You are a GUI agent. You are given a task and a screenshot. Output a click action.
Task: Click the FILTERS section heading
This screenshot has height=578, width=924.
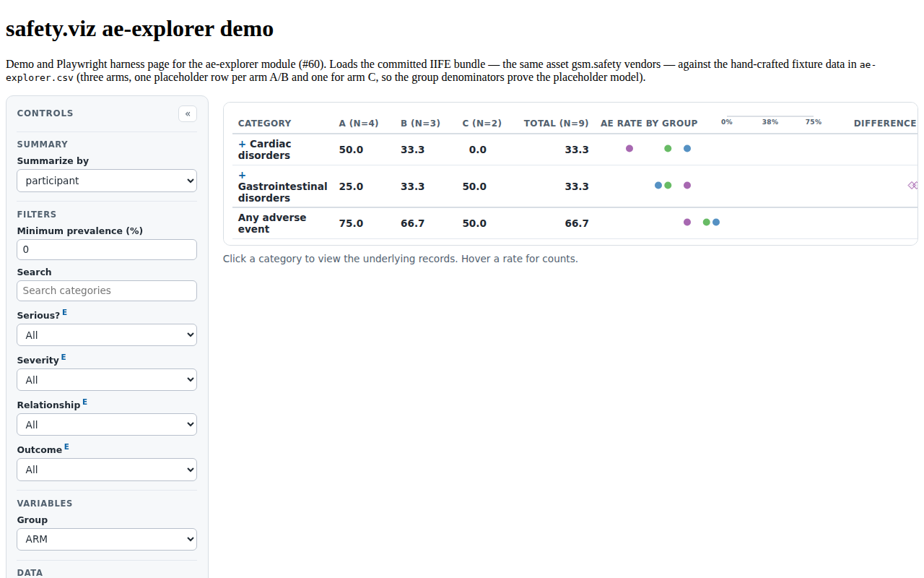click(37, 215)
